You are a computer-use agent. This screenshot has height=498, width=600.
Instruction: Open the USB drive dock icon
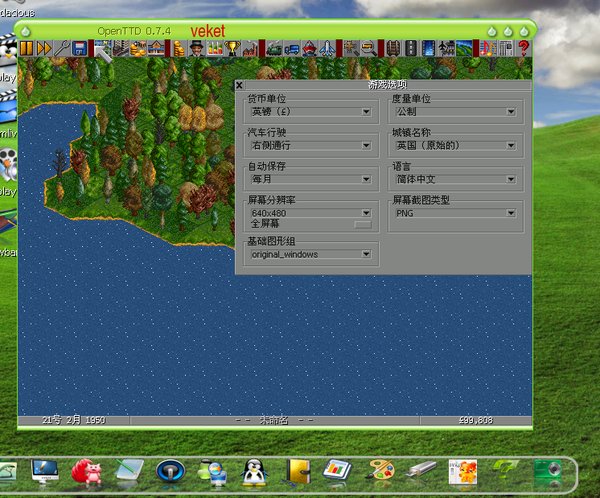(x=422, y=469)
